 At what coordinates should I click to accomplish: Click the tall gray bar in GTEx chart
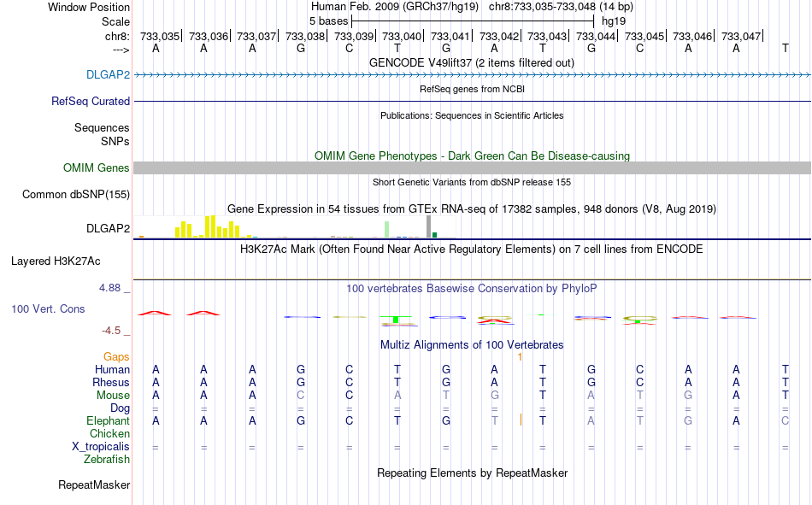428,226
